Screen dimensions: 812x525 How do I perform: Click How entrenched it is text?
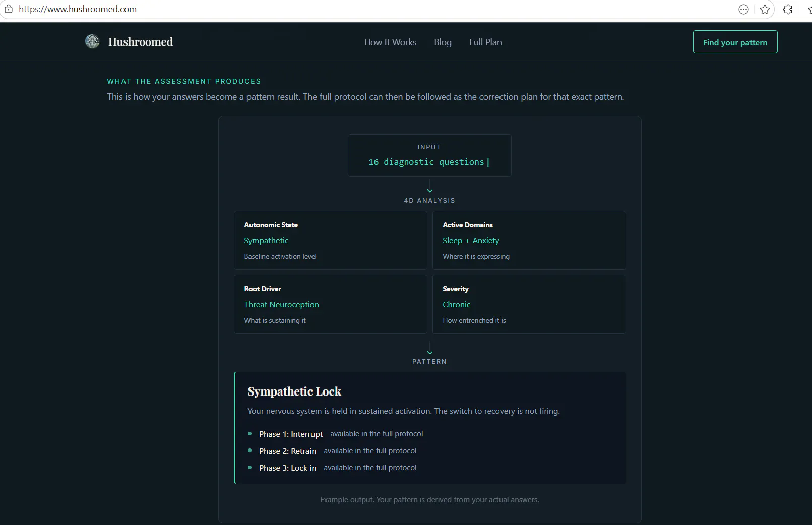pyautogui.click(x=474, y=320)
